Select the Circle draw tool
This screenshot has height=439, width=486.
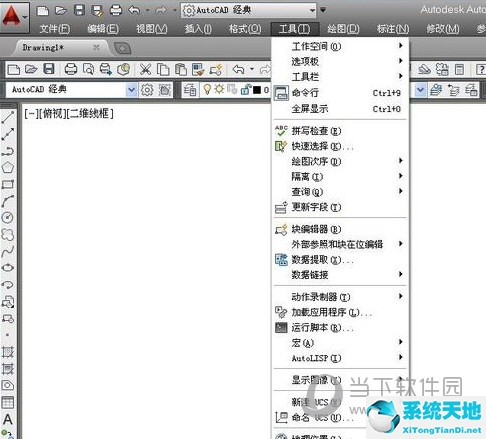tap(8, 218)
